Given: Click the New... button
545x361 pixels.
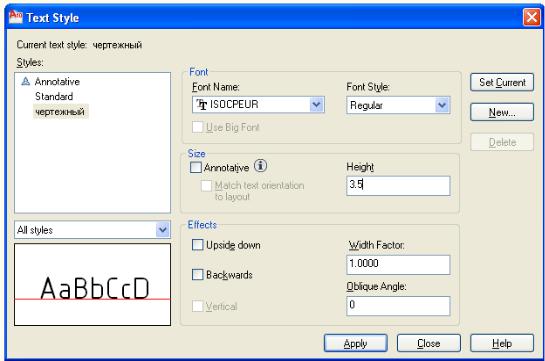Looking at the screenshot, I should [502, 112].
